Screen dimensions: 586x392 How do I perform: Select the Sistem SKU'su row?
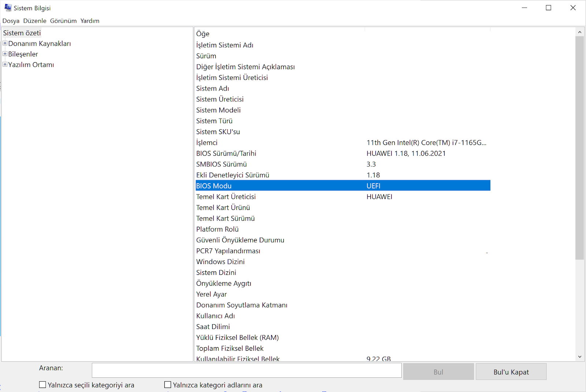point(343,132)
